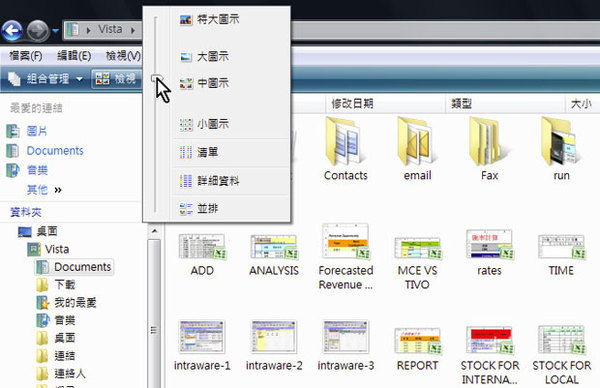The image size is (600, 388).
Task: Select the TIME spreadsheet file
Action: 561,254
